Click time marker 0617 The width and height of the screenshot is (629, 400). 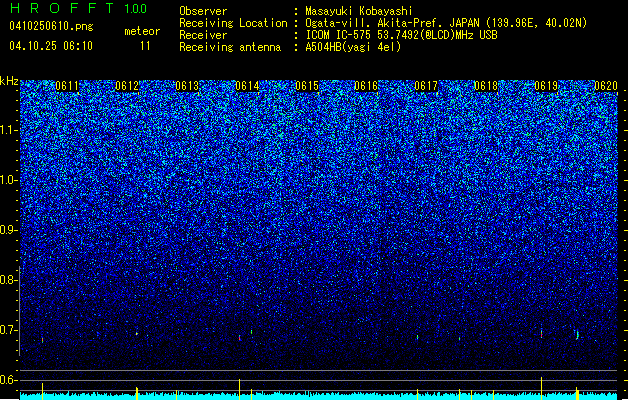(426, 86)
